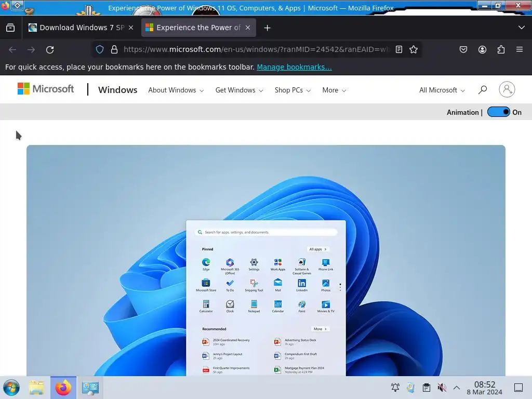This screenshot has height=399, width=532.
Task: Open system settings taskbar icon
Action: [x=90, y=388]
